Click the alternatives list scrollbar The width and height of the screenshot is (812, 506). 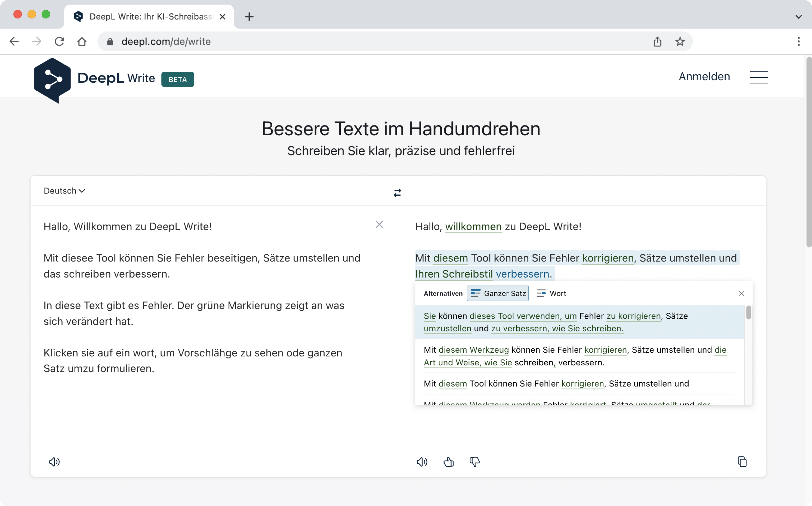(748, 312)
